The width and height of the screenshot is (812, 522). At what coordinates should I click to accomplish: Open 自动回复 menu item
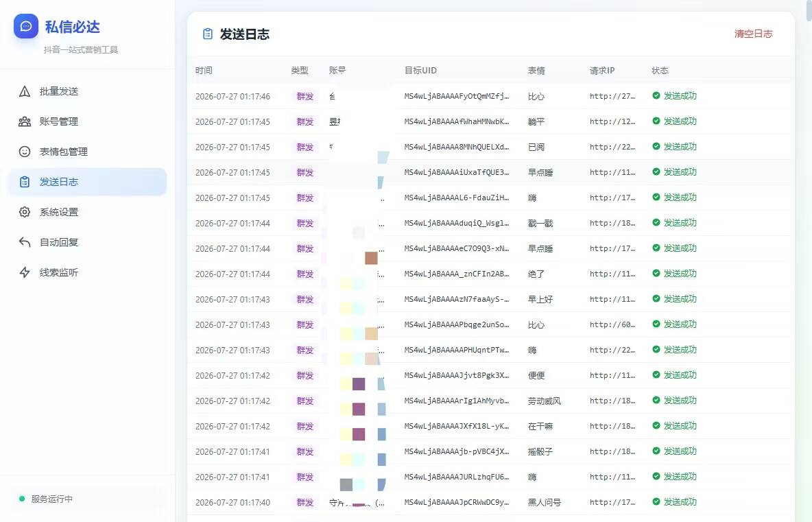point(88,242)
